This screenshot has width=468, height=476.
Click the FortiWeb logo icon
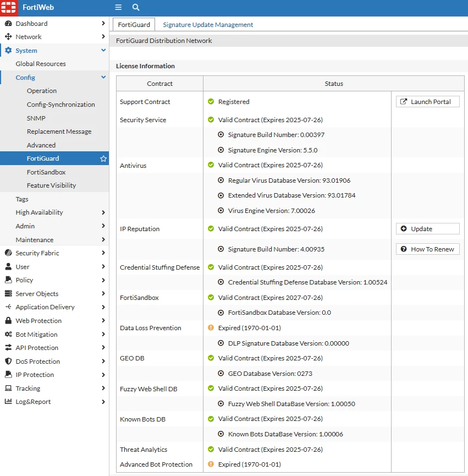click(8, 7)
